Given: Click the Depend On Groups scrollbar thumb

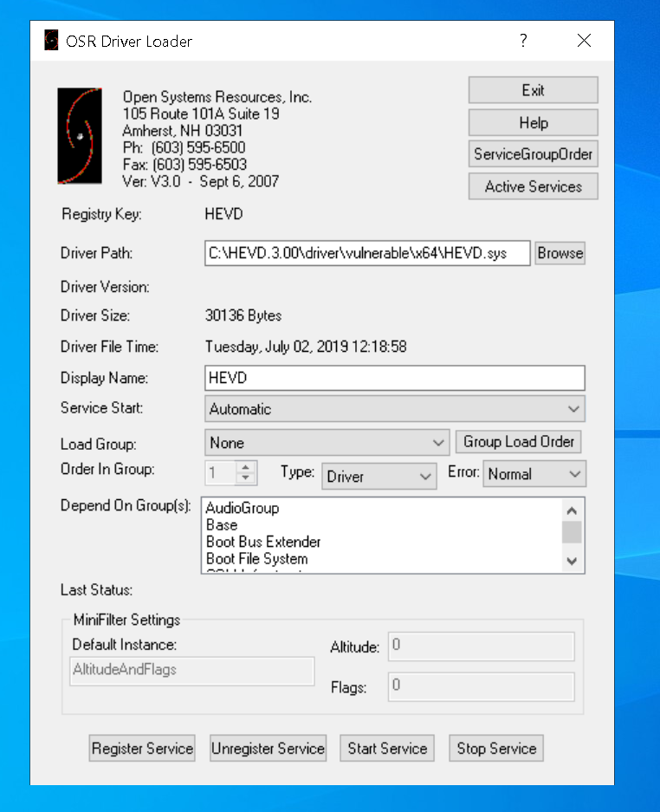Looking at the screenshot, I should pos(572,532).
